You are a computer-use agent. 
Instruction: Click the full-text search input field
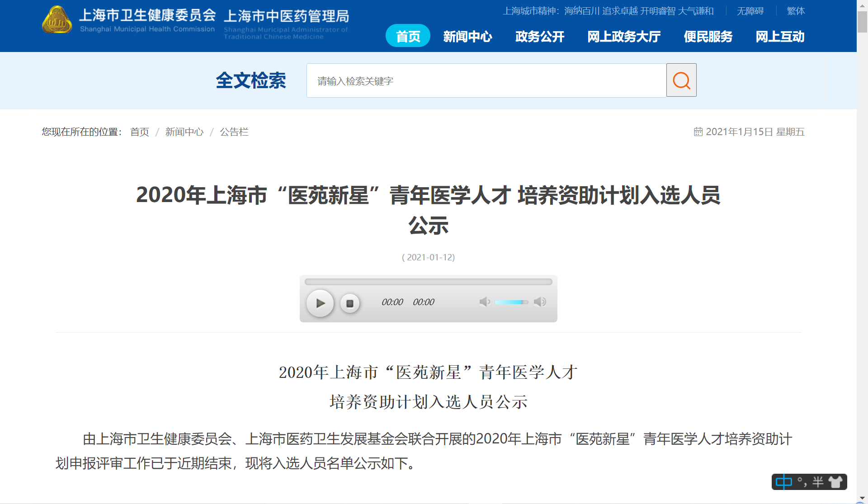[x=486, y=81]
